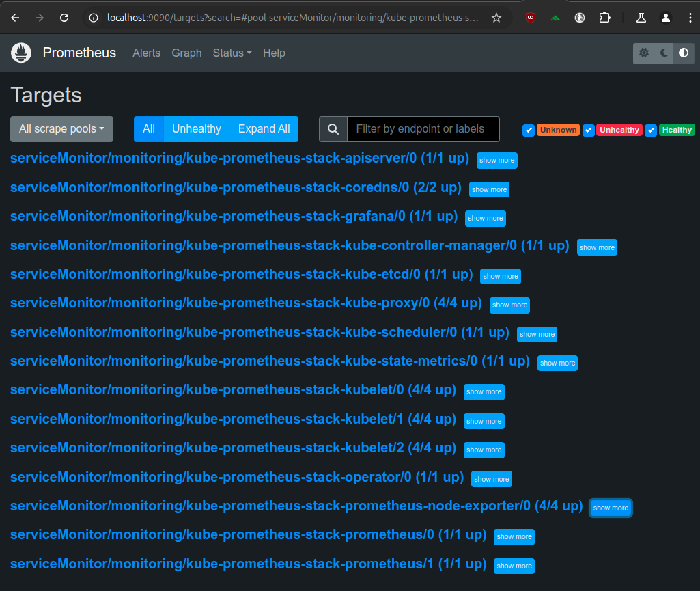Image resolution: width=700 pixels, height=591 pixels.
Task: Toggle the Unknown targets checkbox
Action: pos(529,130)
